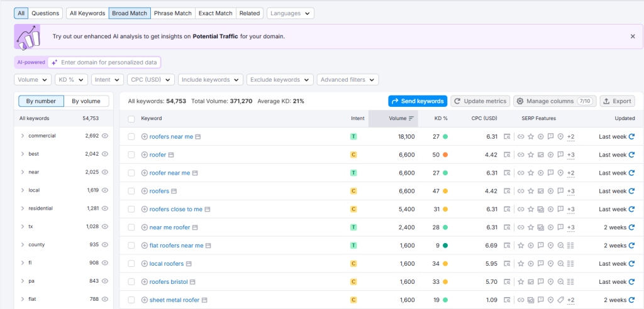Select the Related tab

[x=250, y=13]
